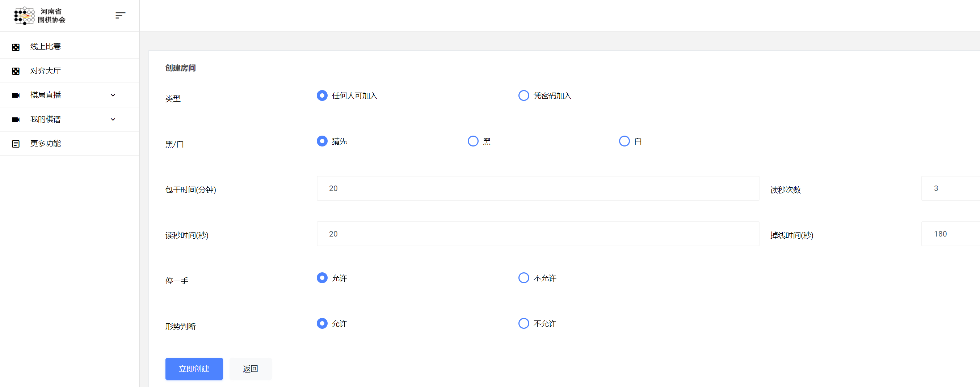Choose 黑 as stone color
Viewport: 980px width, 387px height.
(x=473, y=141)
